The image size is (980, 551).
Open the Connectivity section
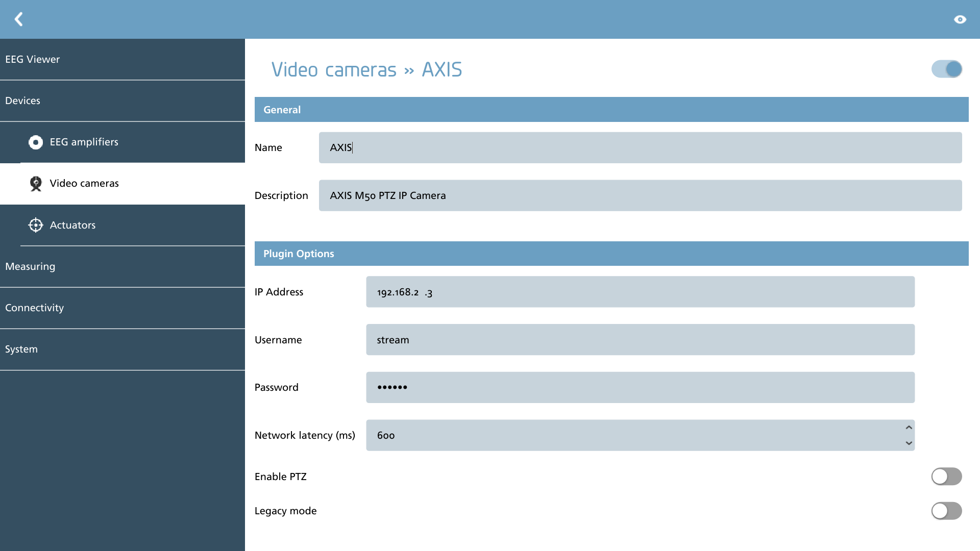(x=122, y=308)
